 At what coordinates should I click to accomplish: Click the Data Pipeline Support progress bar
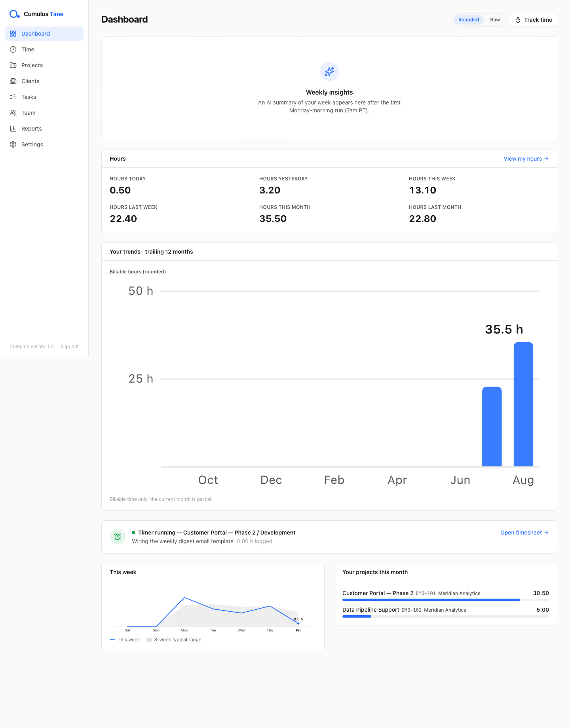[x=445, y=616]
